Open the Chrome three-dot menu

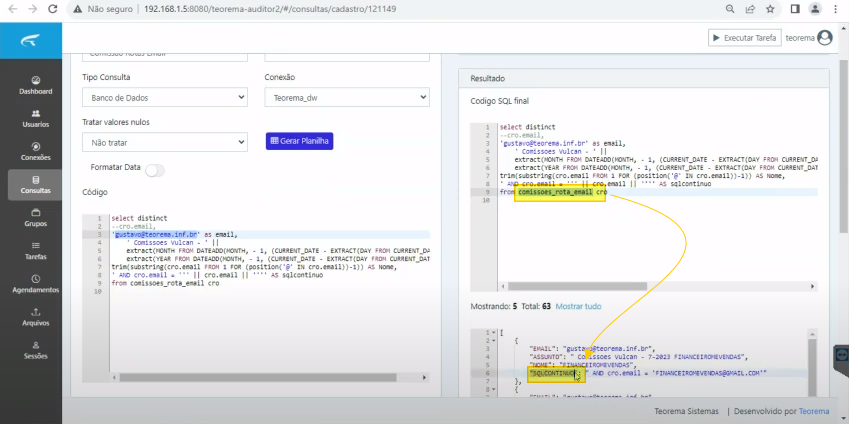[836, 9]
